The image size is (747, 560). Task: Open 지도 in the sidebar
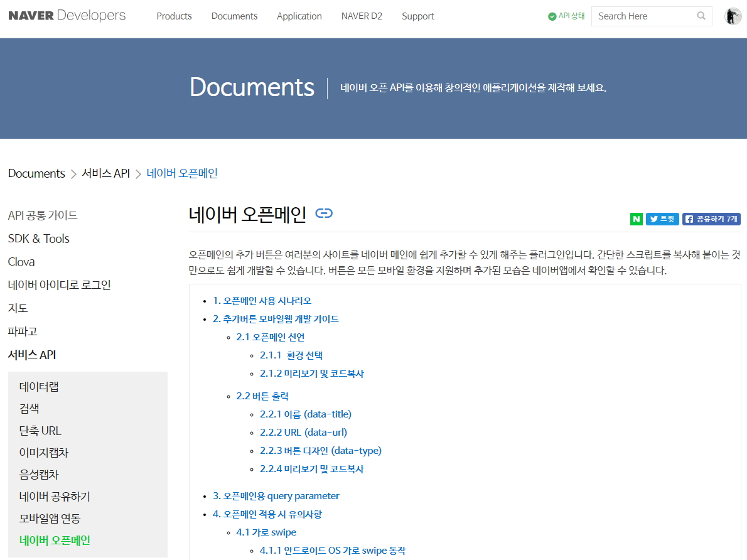point(18,308)
